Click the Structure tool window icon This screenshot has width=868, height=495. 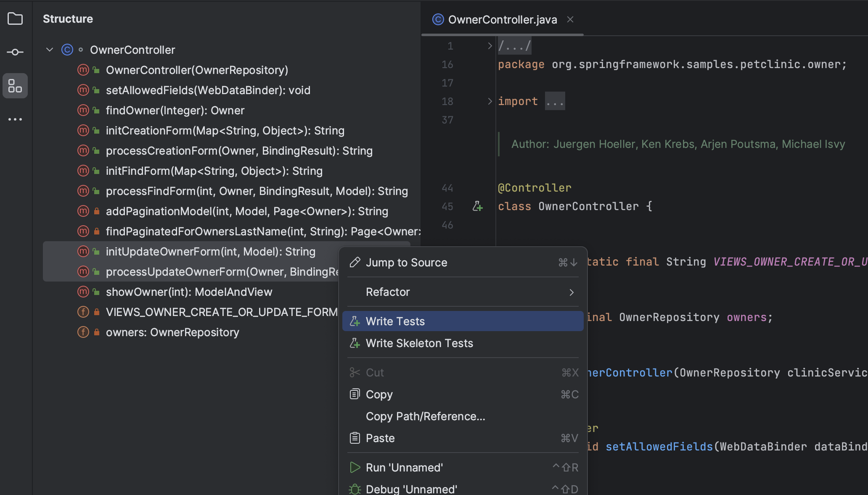pos(15,86)
